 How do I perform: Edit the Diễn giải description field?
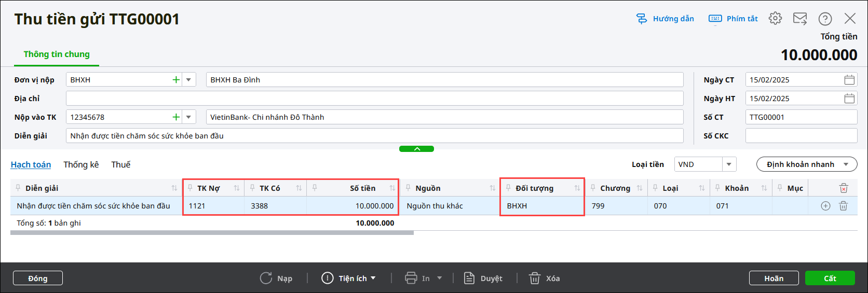click(x=374, y=136)
